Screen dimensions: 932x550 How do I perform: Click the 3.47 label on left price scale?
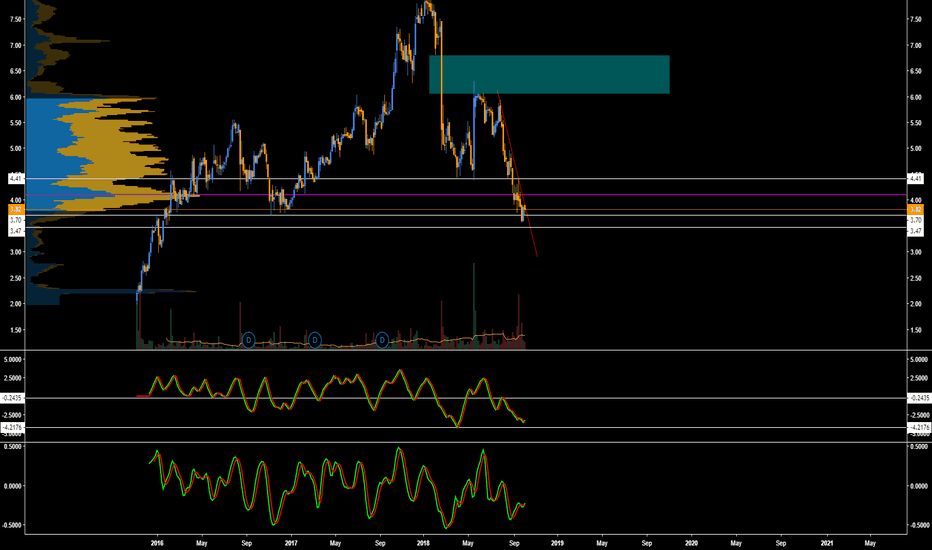click(16, 231)
